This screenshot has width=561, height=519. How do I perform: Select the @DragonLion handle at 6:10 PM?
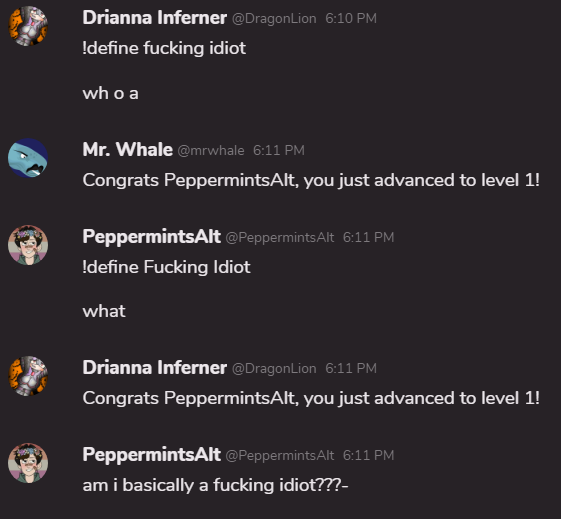274,19
